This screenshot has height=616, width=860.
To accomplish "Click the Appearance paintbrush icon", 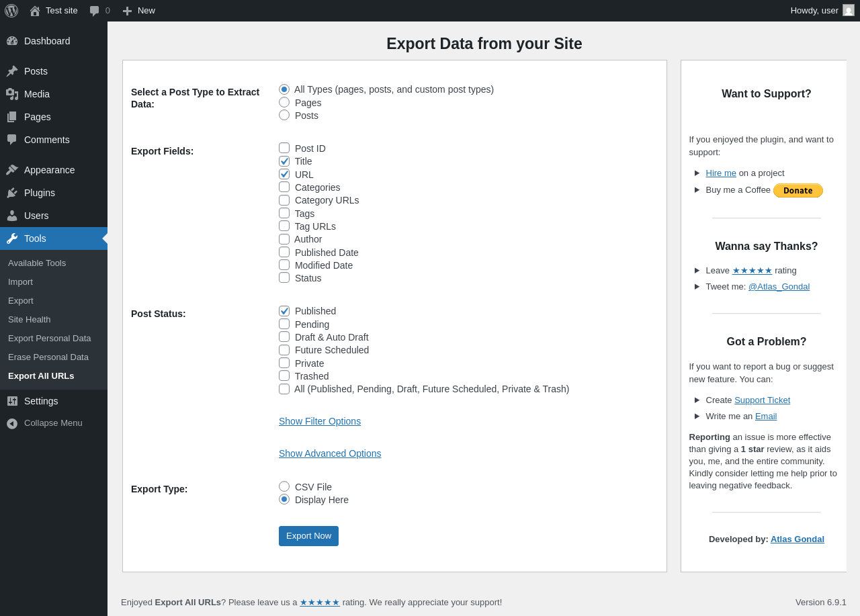I will coord(12,170).
